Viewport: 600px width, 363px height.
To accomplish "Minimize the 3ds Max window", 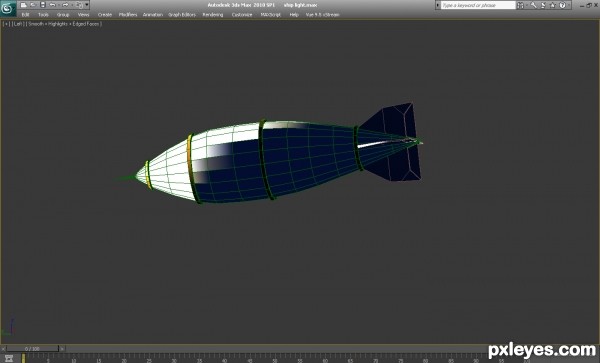I will pos(582,5).
